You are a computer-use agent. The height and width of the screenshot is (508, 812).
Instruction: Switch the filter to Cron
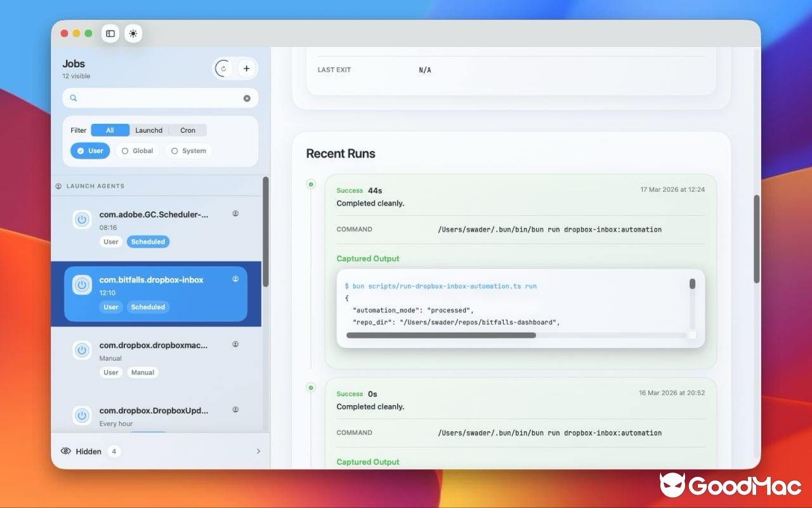point(187,130)
